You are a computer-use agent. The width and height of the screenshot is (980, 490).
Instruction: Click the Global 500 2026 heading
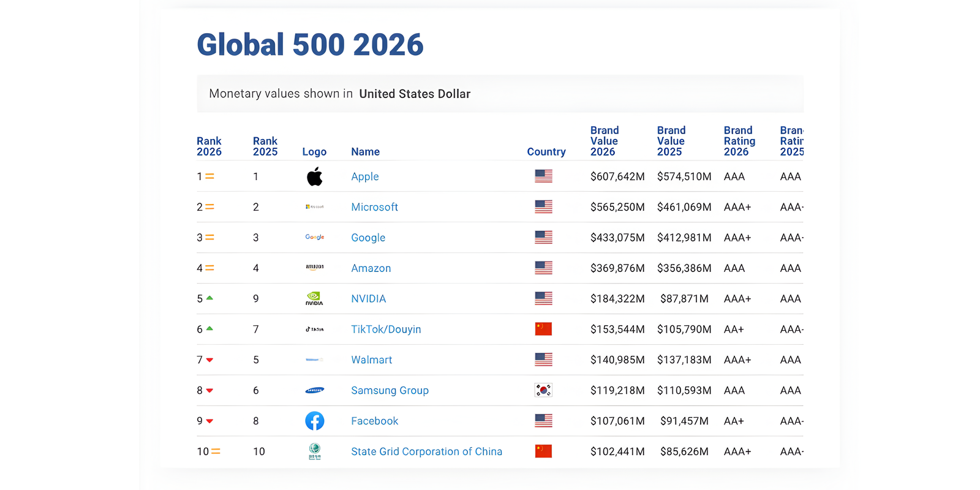point(310,45)
